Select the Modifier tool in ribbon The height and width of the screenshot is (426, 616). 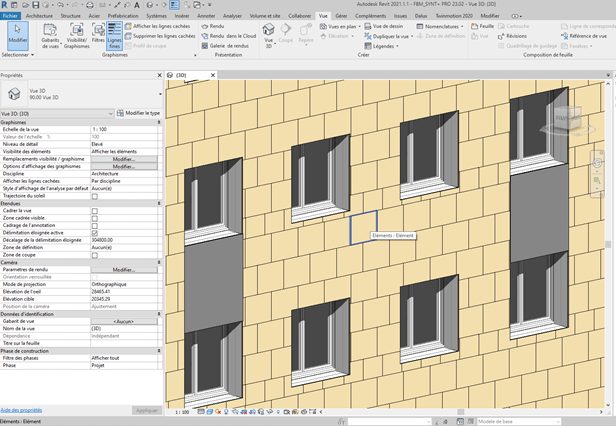[17, 38]
